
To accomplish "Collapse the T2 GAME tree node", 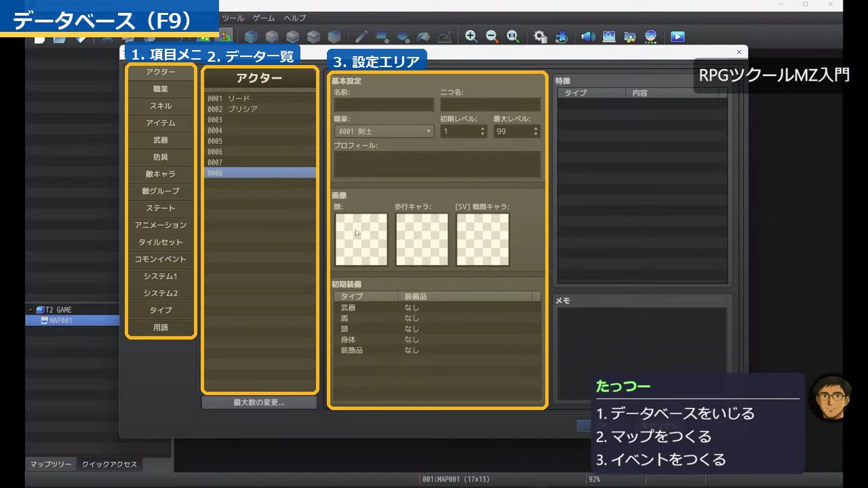I will (31, 310).
